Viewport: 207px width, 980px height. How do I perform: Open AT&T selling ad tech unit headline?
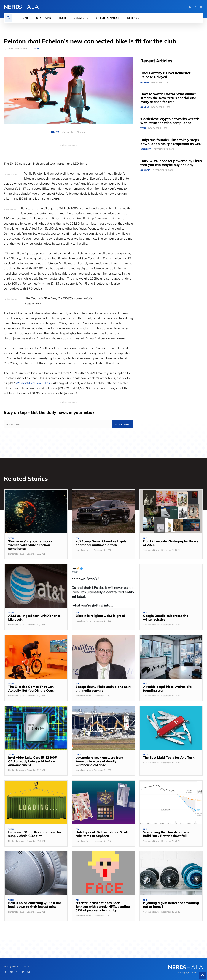pos(34,617)
